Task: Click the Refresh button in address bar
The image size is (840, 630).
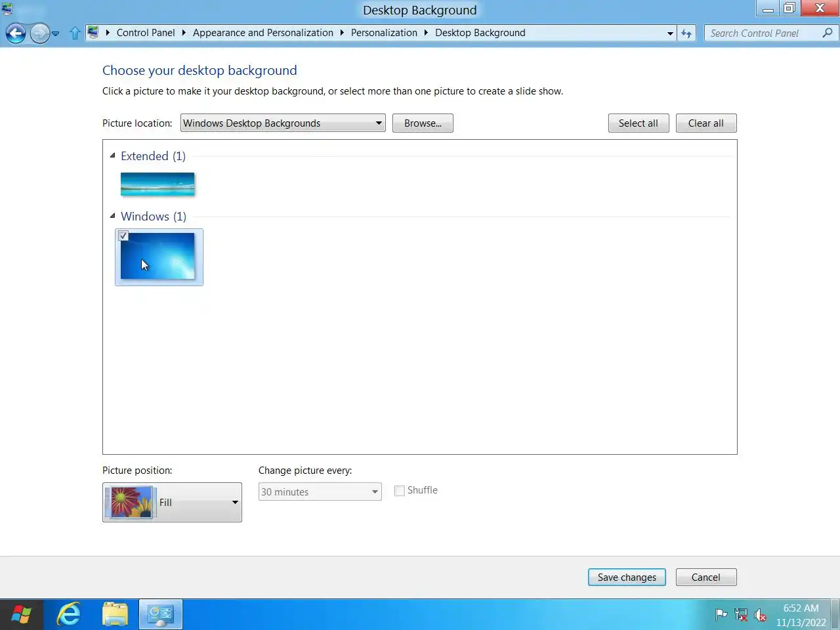Action: pos(686,33)
